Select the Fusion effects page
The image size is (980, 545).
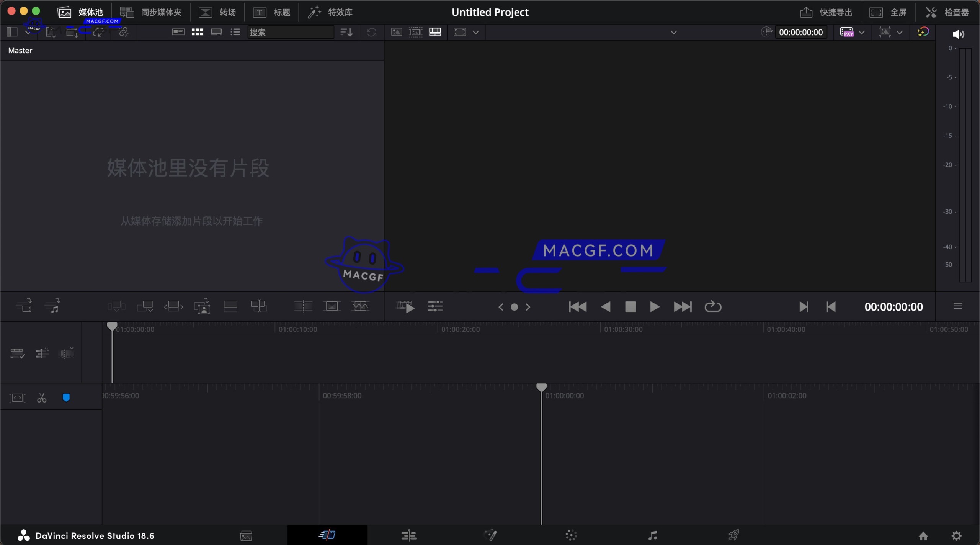pyautogui.click(x=490, y=535)
